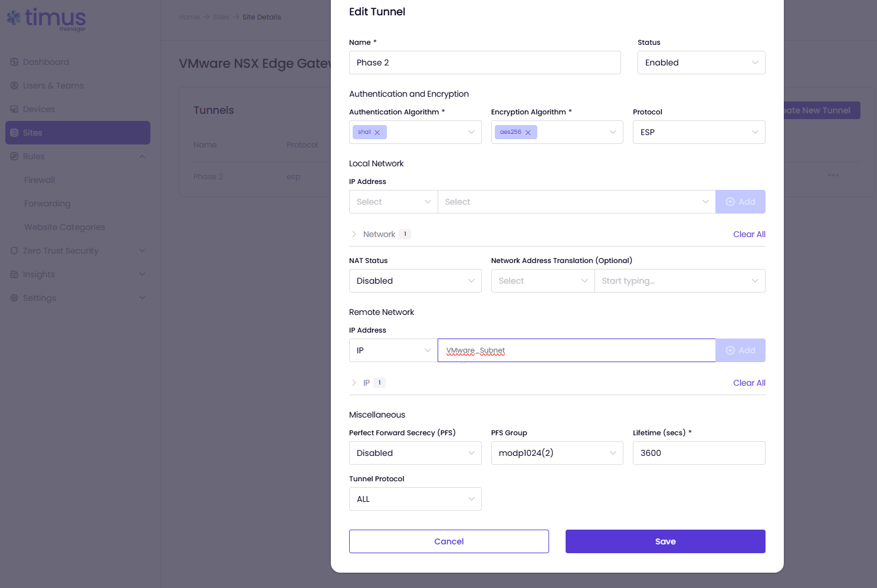Viewport: 877px width, 588px height.
Task: Open Users & Teams page
Action: pyautogui.click(x=53, y=86)
